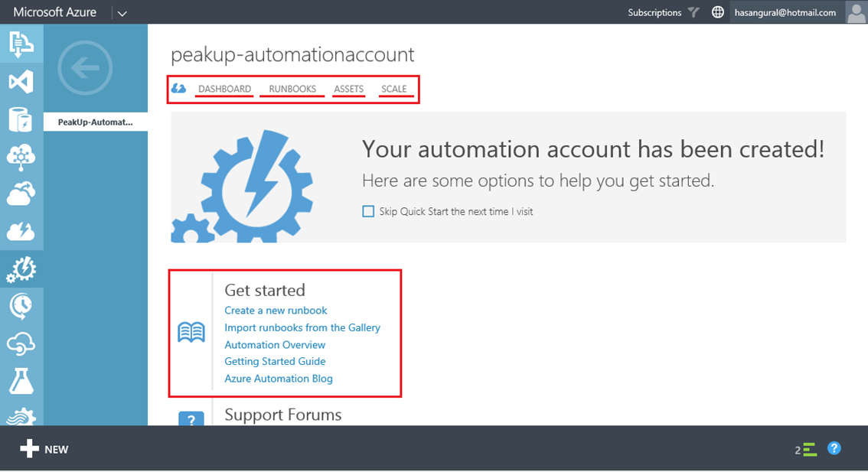The image size is (868, 472).
Task: Open the hasangural@hotmail.com account menu
Action: (x=785, y=12)
